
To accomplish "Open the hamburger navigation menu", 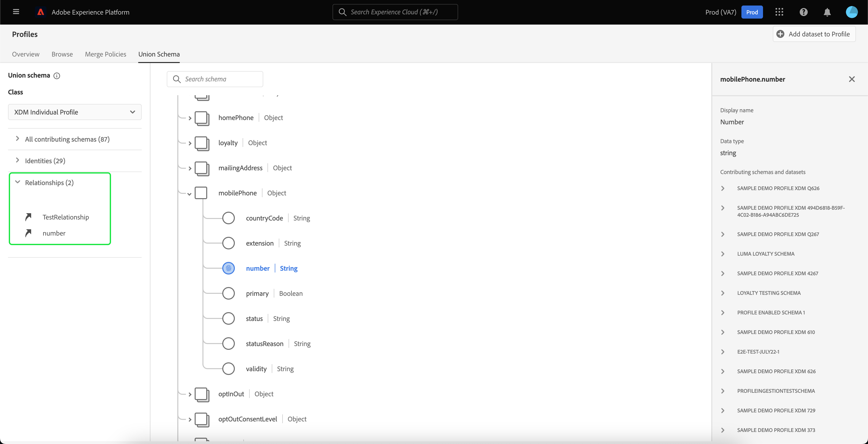I will pos(16,12).
